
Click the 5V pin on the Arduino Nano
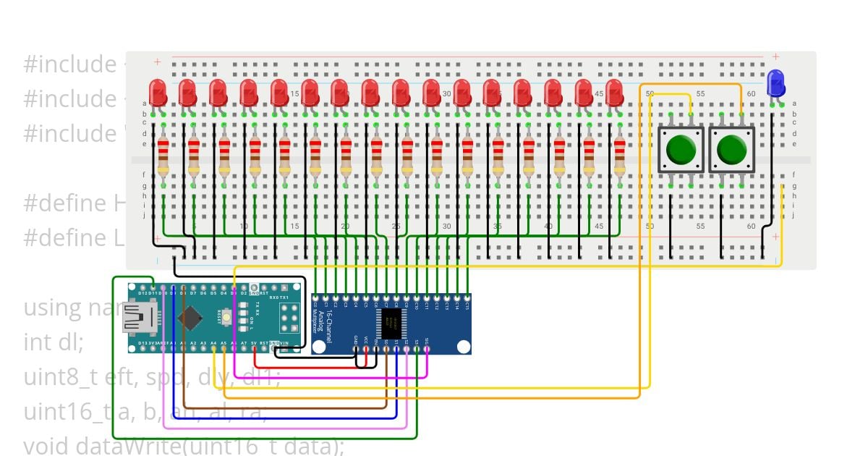tap(253, 348)
